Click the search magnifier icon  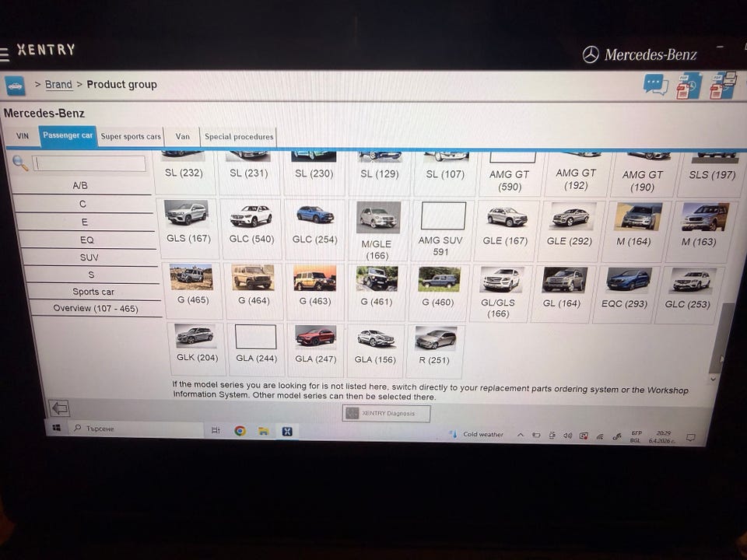pos(20,163)
